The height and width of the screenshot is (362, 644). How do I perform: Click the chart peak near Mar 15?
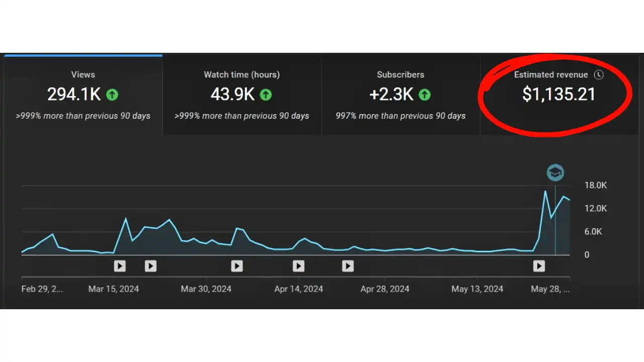[x=125, y=218]
